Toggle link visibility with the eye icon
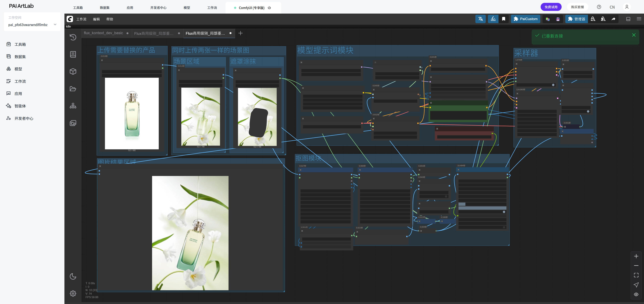The image size is (644, 304). pos(636,294)
